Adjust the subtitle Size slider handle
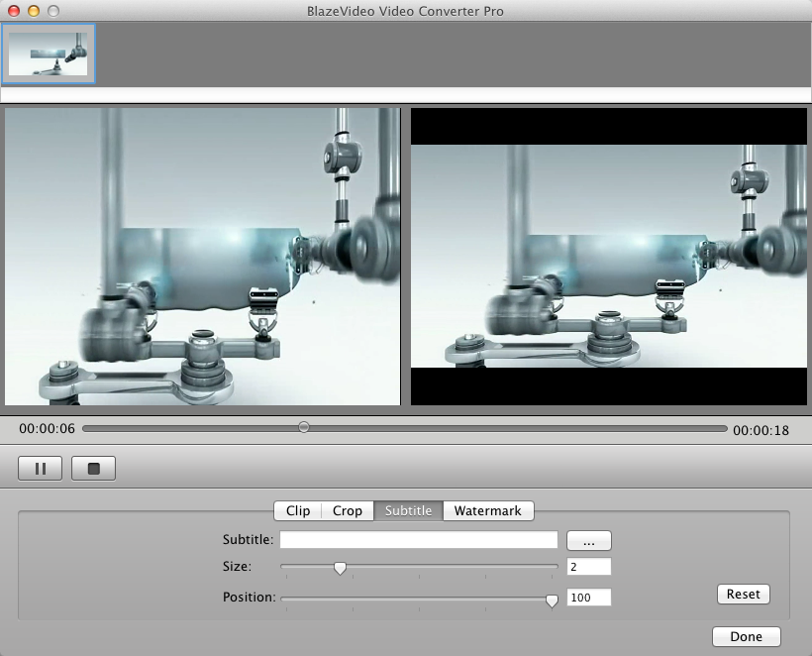Viewport: 812px width, 656px height. coord(340,568)
